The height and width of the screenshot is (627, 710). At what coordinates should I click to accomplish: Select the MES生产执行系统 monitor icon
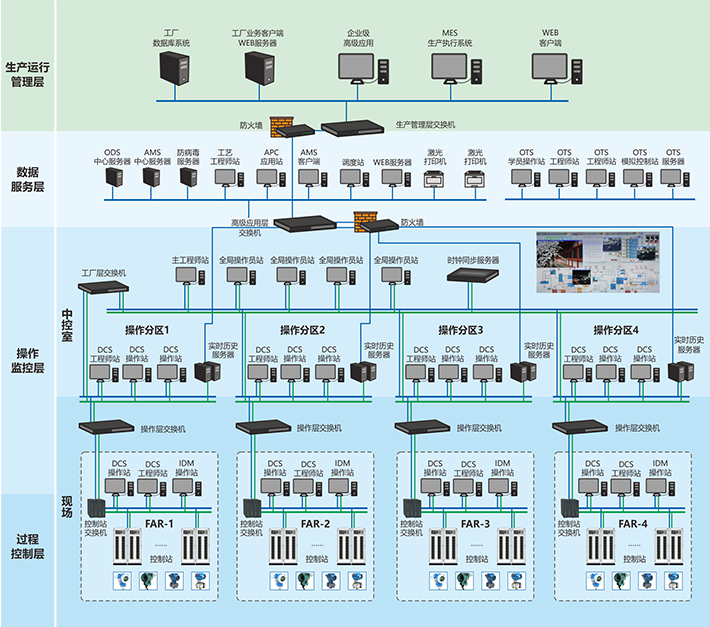[x=450, y=68]
